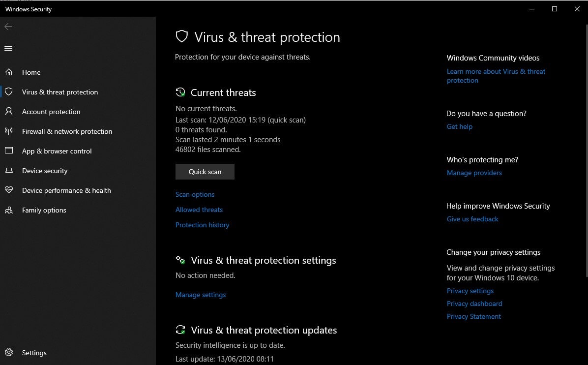588x365 pixels.
Task: Select Virus & threat protection in sidebar
Action: click(x=60, y=92)
